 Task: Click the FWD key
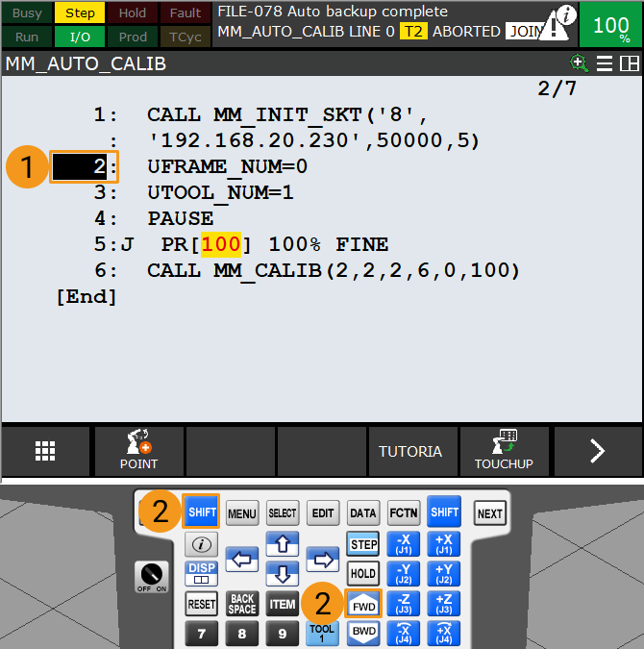[x=363, y=604]
